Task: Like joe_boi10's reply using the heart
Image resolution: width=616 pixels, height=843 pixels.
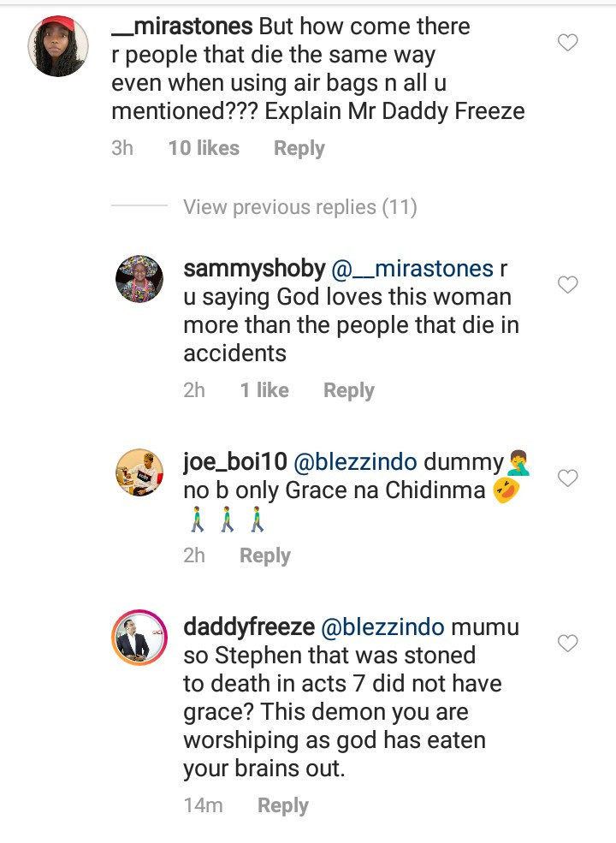Action: [x=568, y=478]
